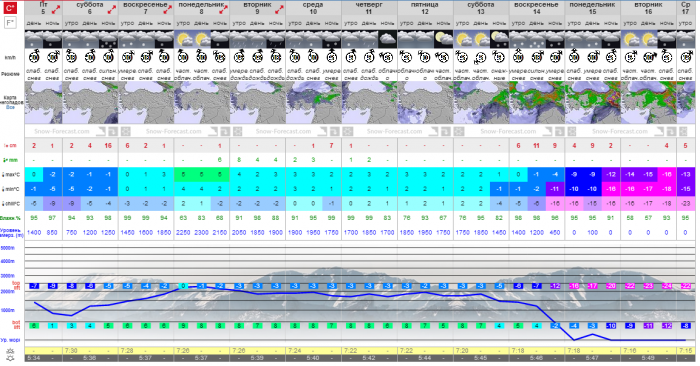Click the вторник 16 day header
The image size is (700, 366).
tap(648, 8)
